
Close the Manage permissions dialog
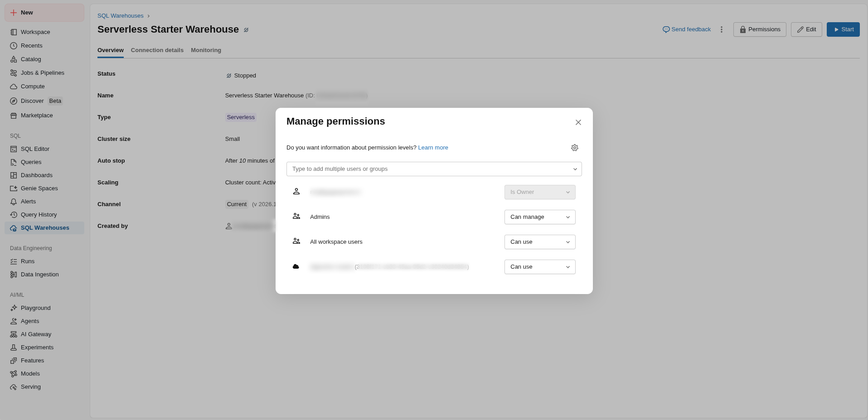[x=578, y=122]
